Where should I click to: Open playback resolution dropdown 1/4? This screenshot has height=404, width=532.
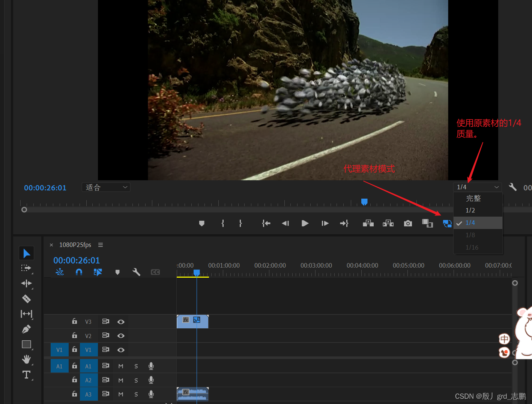478,187
